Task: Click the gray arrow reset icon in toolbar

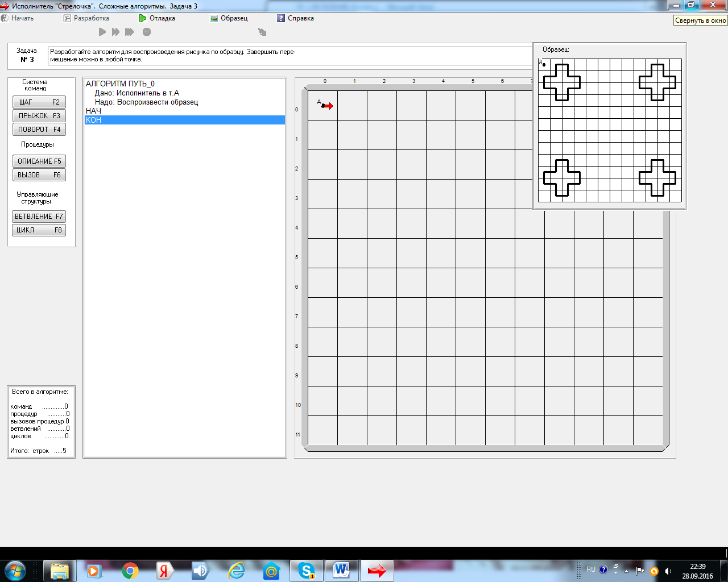Action: pos(262,32)
